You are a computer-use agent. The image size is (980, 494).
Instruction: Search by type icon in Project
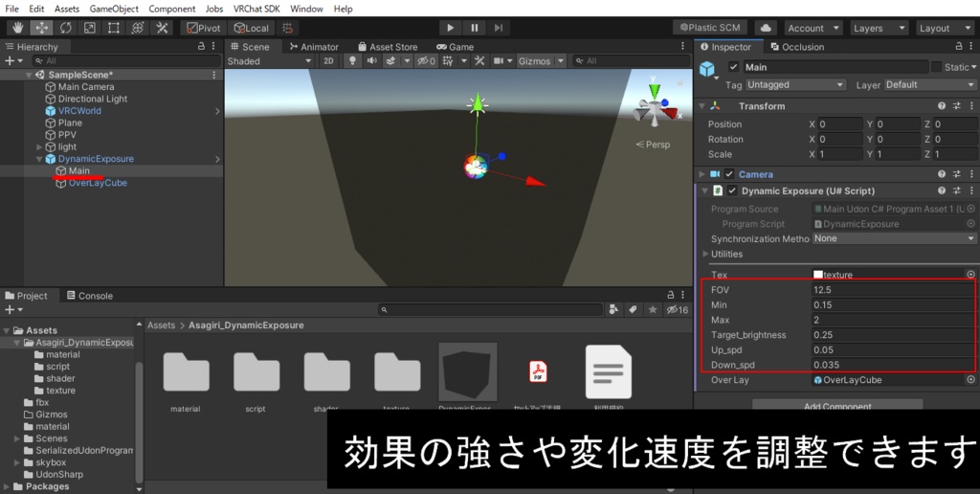click(x=613, y=309)
